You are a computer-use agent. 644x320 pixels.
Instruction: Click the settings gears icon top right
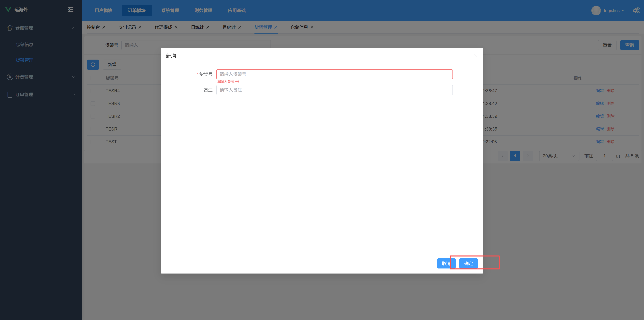636,10
